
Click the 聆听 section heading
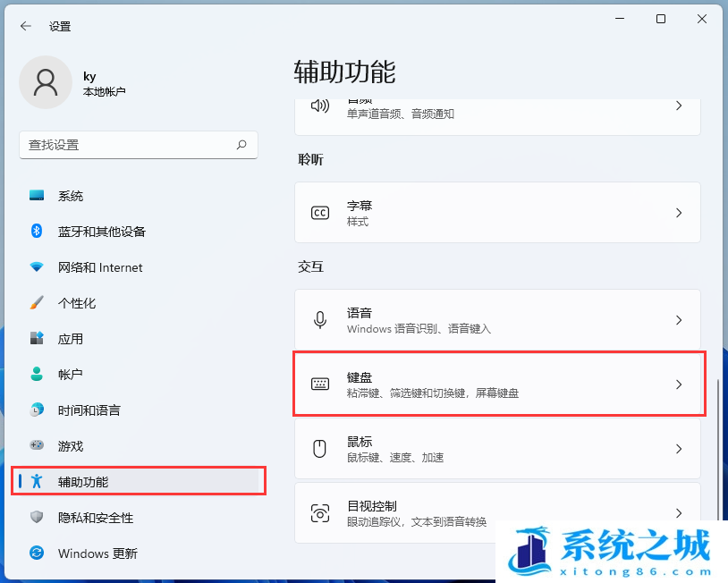pyautogui.click(x=310, y=160)
